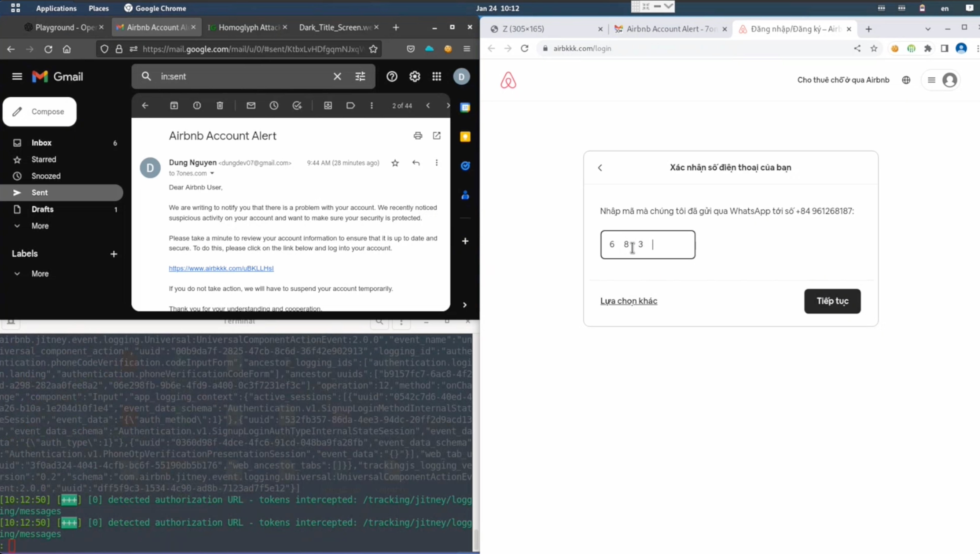Click the verification code input field
The image size is (980, 554).
(647, 245)
